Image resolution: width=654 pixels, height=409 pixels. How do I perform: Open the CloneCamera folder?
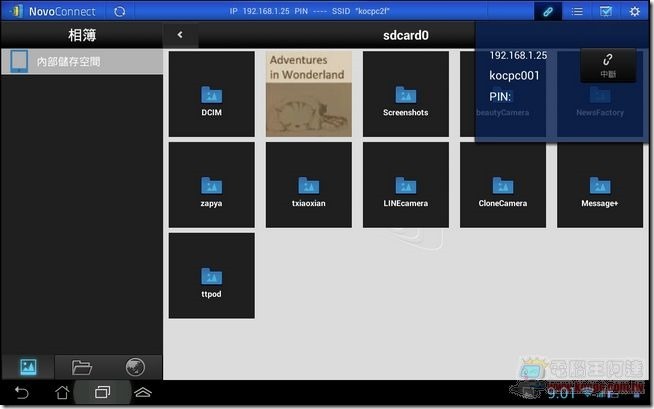coord(503,185)
